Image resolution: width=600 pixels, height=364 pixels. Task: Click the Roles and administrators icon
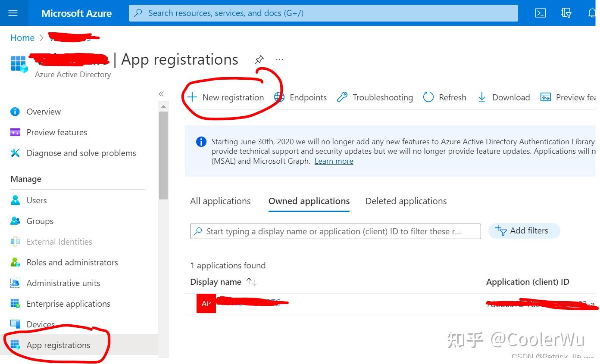tap(15, 262)
